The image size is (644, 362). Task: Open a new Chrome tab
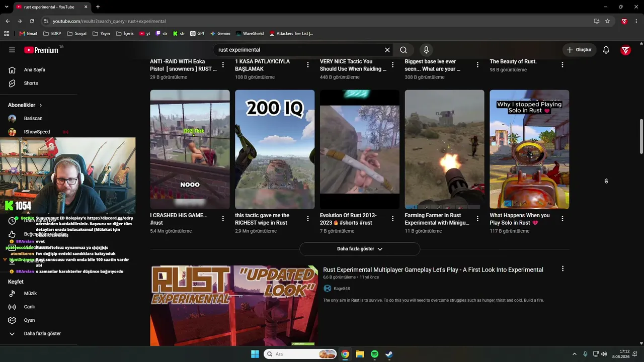(x=98, y=7)
